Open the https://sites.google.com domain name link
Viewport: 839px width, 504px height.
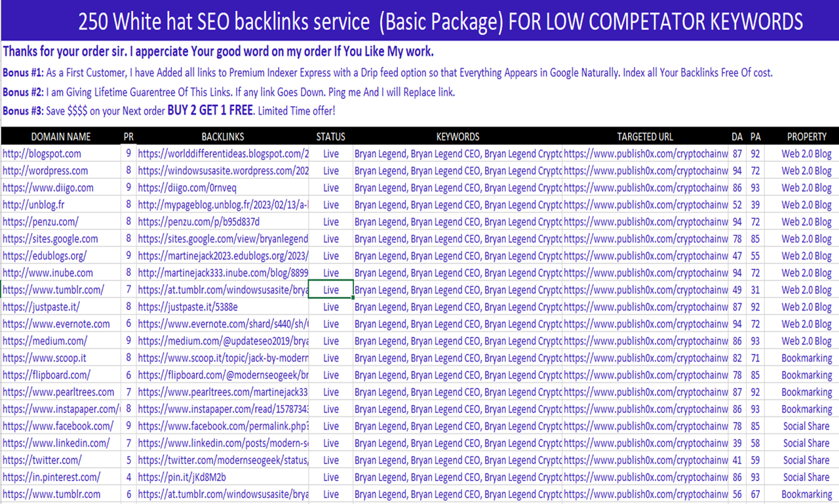(x=50, y=239)
